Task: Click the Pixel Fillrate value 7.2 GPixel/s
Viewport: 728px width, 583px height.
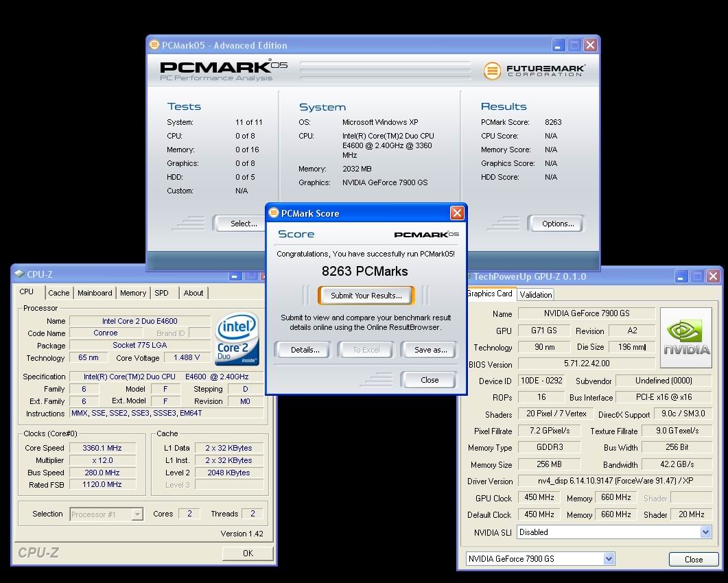Action: coord(549,431)
